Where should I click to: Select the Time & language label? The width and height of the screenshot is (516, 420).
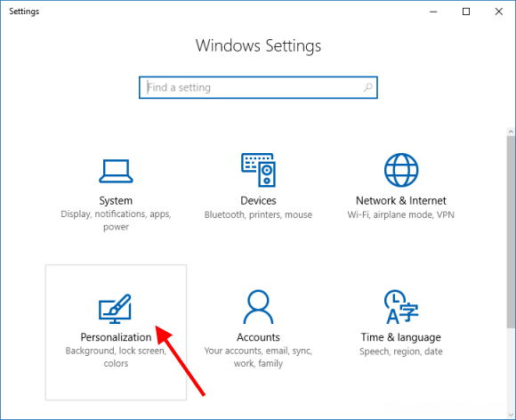[x=401, y=337]
